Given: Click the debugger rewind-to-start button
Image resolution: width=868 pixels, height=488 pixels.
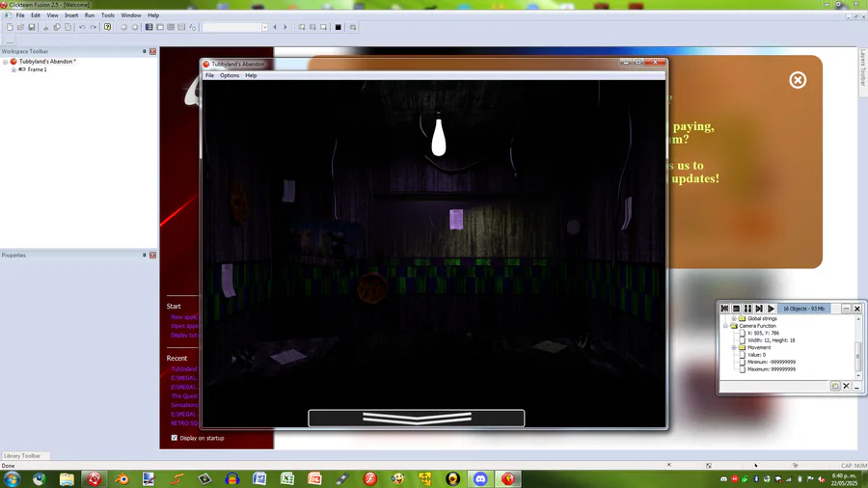Looking at the screenshot, I should (724, 309).
